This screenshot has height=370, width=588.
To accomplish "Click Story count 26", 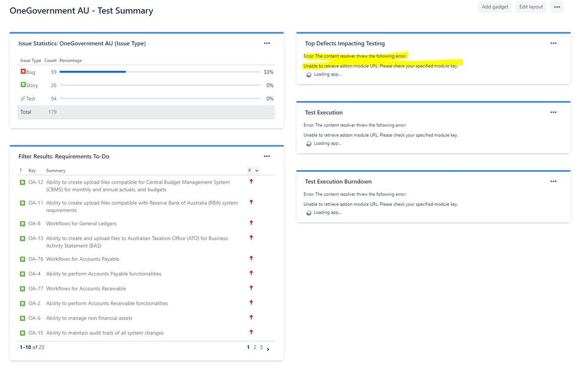I will [x=54, y=85].
